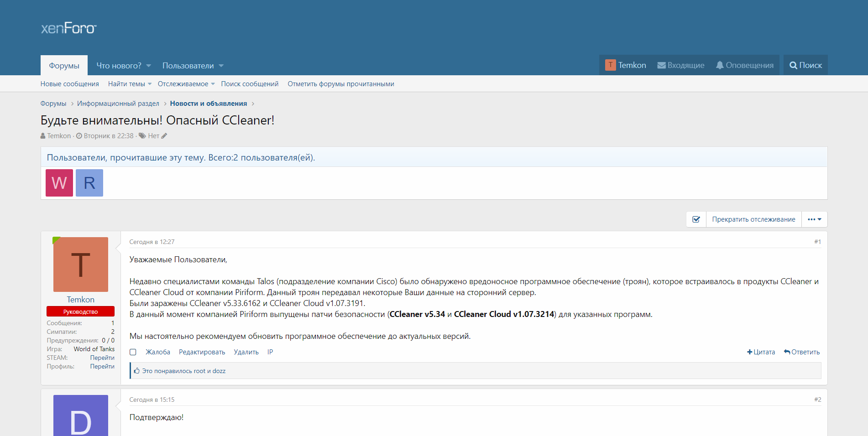Expand the 'Что нового?' dropdown arrow
Viewport: 868px width, 436px height.
click(x=148, y=66)
